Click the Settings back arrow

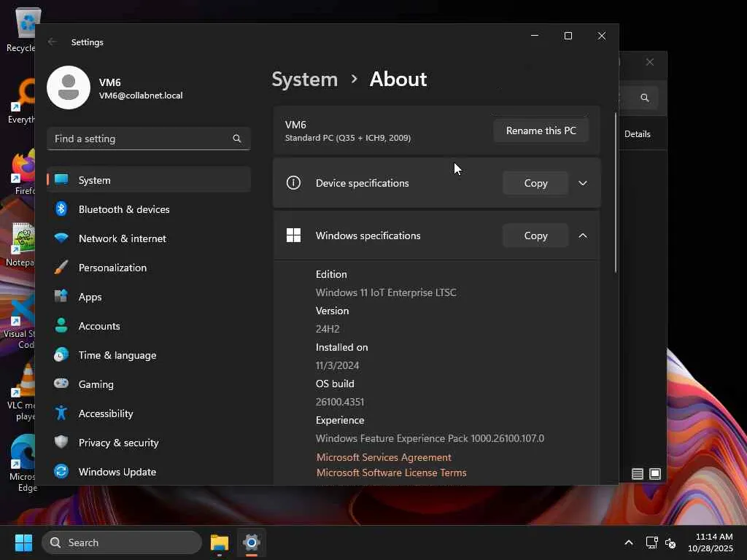(x=53, y=42)
